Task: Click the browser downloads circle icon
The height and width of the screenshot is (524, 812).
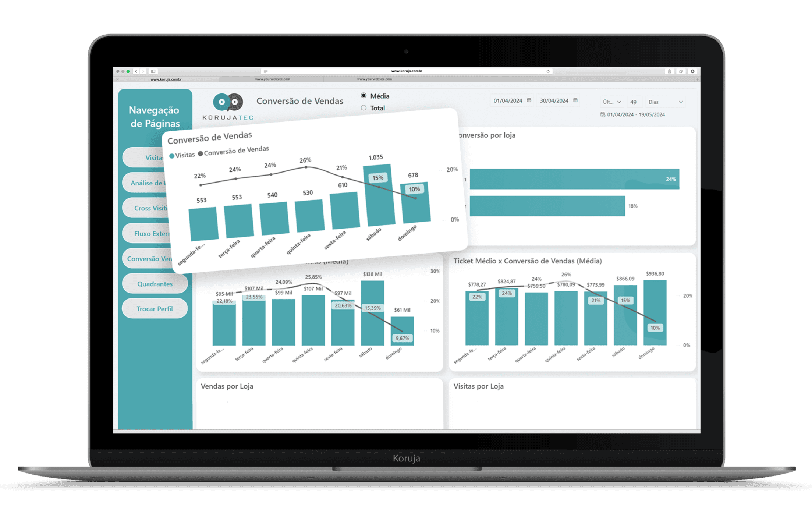Action: (x=692, y=71)
